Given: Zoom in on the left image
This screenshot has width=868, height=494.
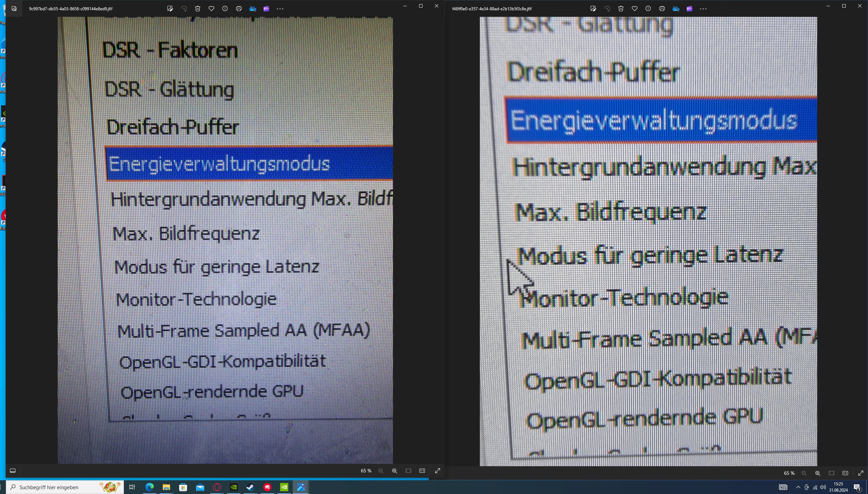Looking at the screenshot, I should point(395,471).
